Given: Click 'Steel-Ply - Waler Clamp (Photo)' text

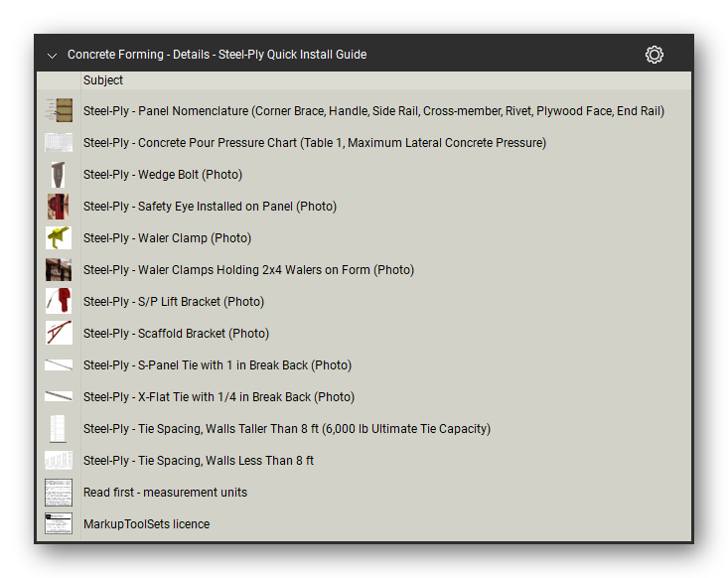Looking at the screenshot, I should (168, 238).
